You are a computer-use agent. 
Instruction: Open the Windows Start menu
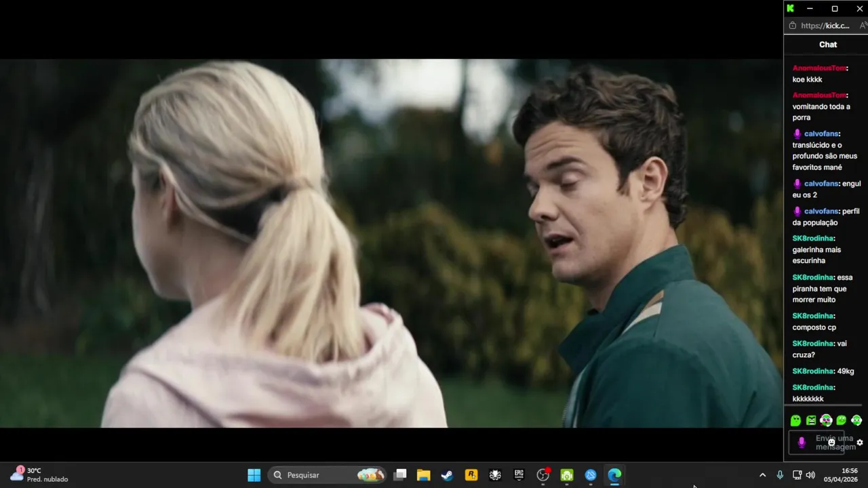tap(254, 475)
